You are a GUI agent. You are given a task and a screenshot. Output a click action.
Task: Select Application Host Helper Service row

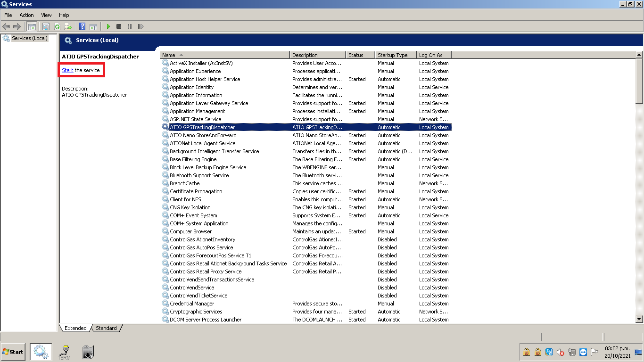306,79
